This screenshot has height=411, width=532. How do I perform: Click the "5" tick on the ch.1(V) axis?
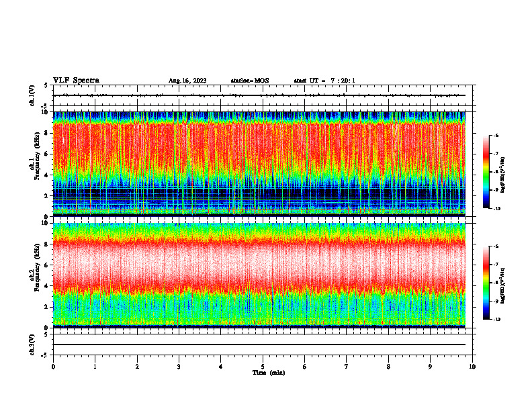[47, 85]
